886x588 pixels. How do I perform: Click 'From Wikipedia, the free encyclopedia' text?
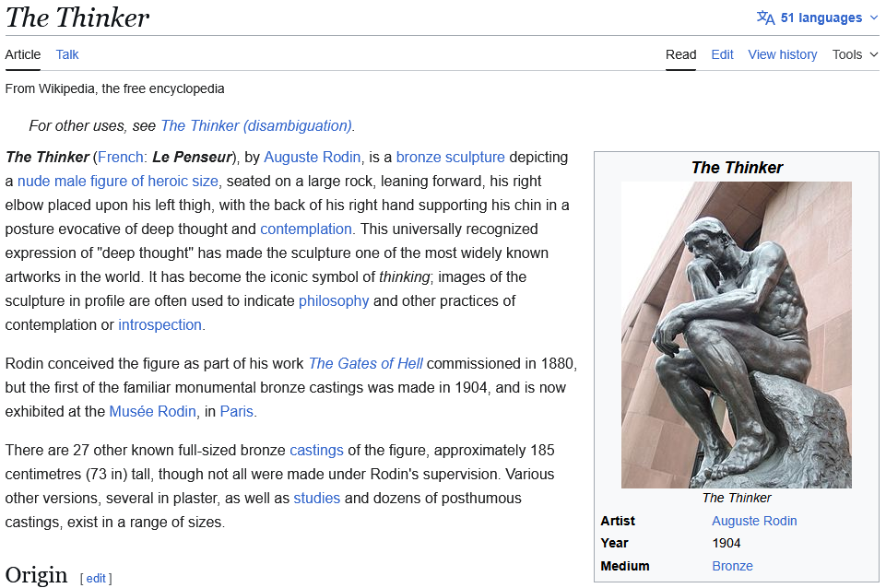(x=114, y=88)
